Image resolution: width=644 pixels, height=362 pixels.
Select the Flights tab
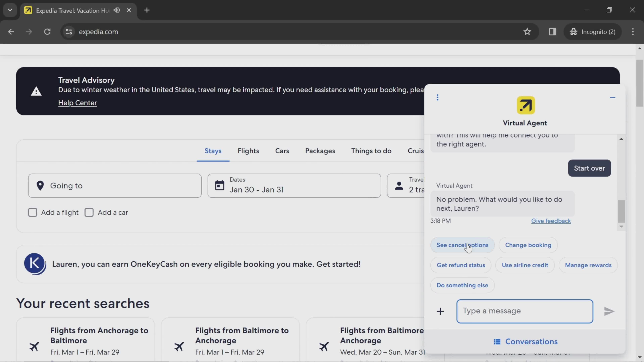(248, 151)
